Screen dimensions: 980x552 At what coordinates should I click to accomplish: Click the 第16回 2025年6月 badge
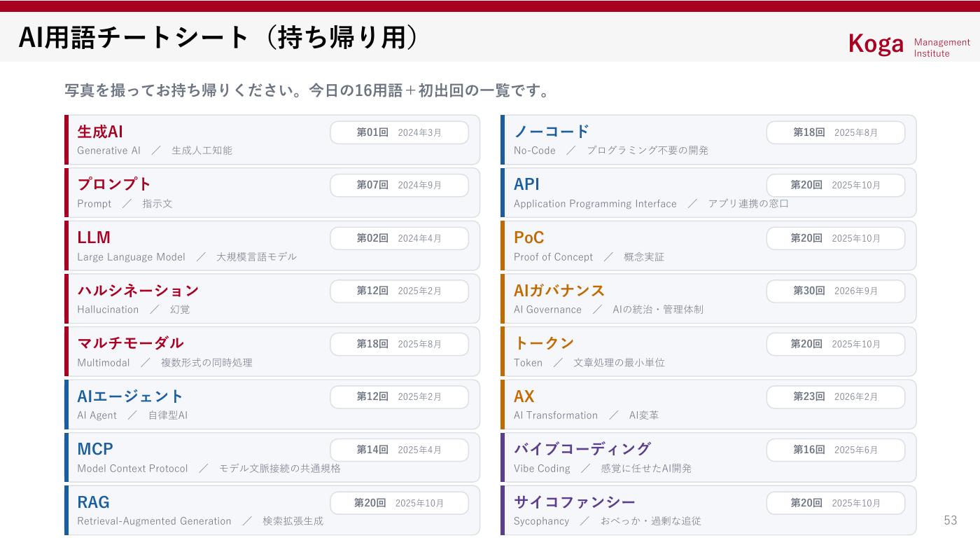click(x=836, y=450)
